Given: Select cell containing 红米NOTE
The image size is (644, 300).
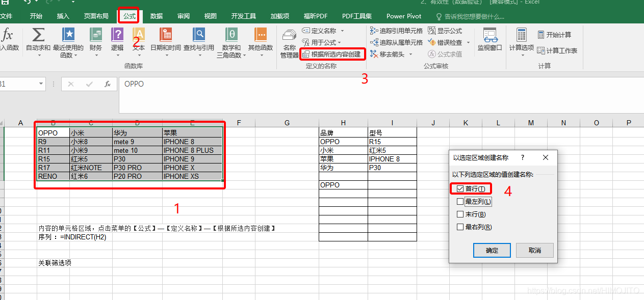Looking at the screenshot, I should 91,168.
